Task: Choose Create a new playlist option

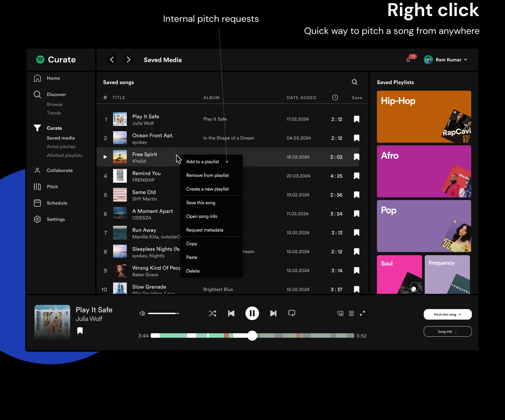Action: 207,189
